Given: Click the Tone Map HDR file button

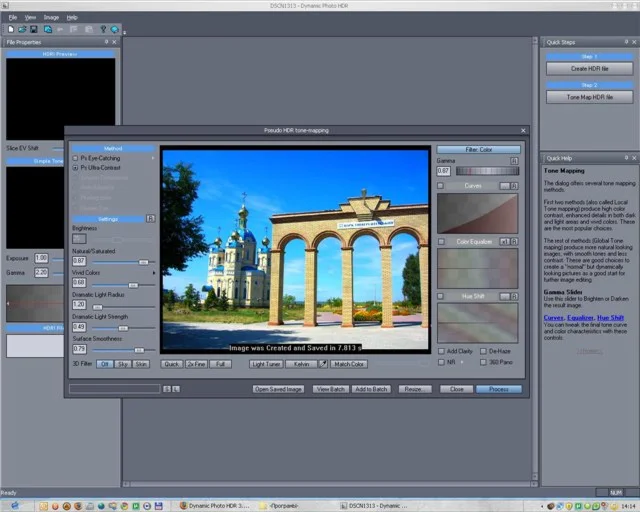Looking at the screenshot, I should (x=590, y=97).
